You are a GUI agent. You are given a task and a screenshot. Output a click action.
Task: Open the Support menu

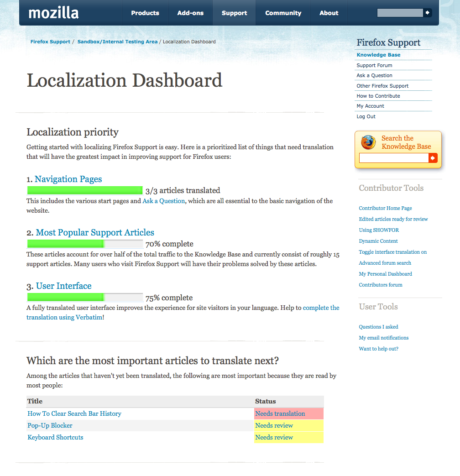point(234,13)
